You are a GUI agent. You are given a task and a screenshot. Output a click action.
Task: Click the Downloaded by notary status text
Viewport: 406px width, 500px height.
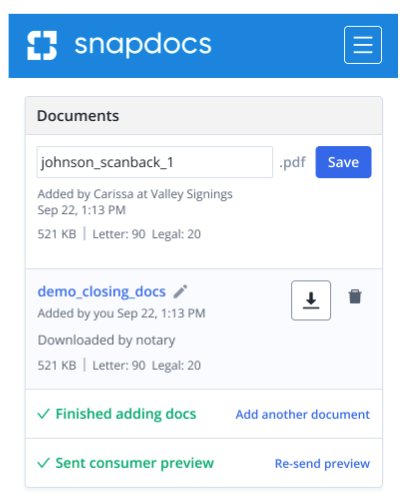click(x=106, y=340)
